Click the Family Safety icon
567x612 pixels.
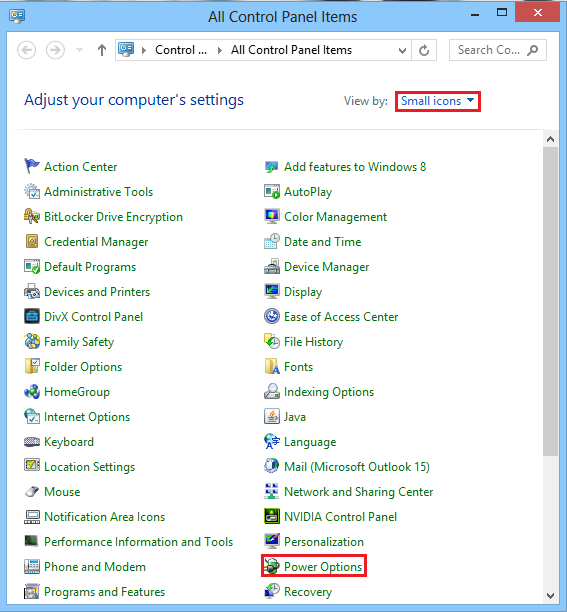coord(32,341)
